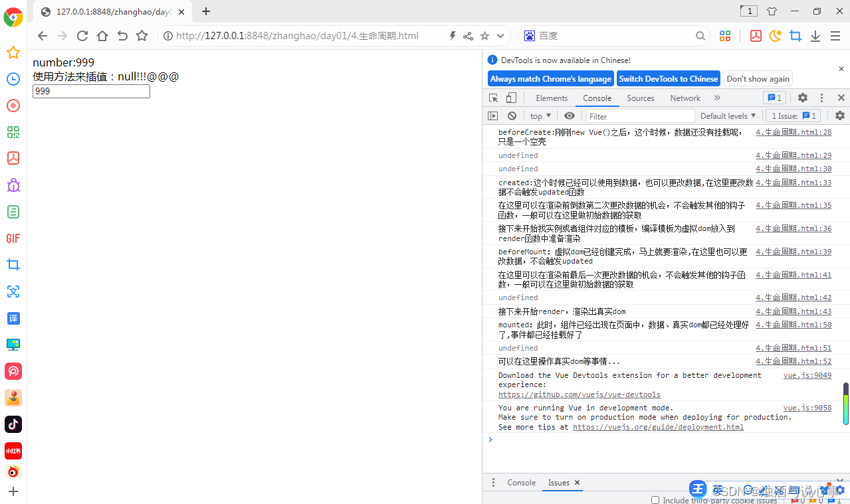Viewport: 850px width, 504px height.
Task: Show the console sidebar
Action: click(x=492, y=116)
